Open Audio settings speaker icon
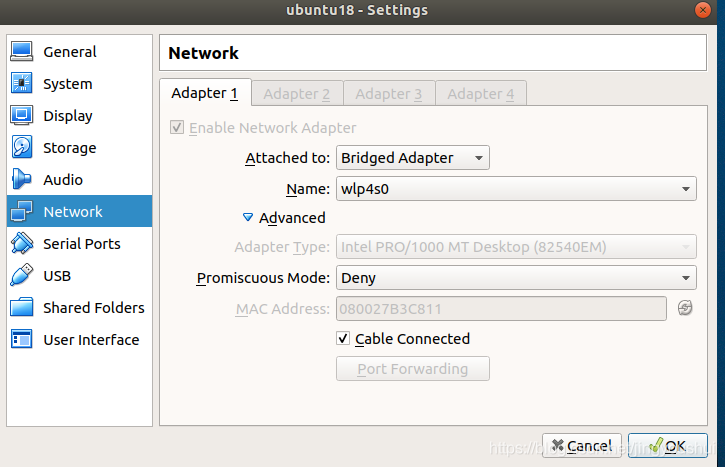725x467 pixels. tap(22, 180)
